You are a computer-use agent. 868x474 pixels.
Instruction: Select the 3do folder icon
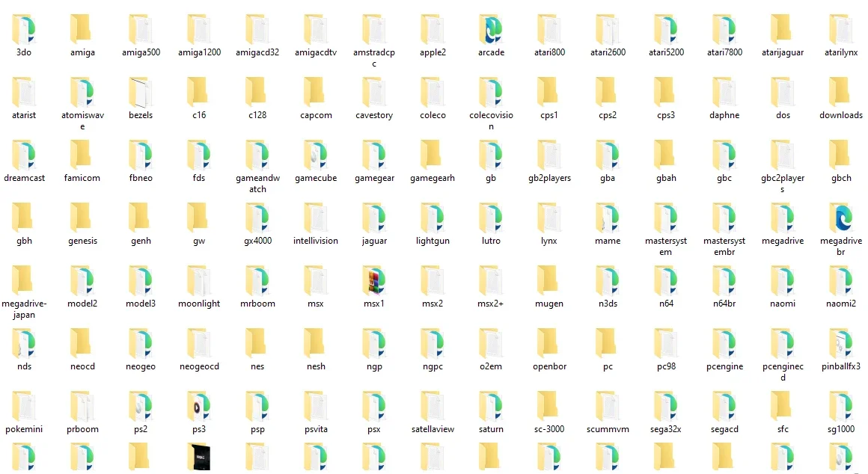[24, 29]
